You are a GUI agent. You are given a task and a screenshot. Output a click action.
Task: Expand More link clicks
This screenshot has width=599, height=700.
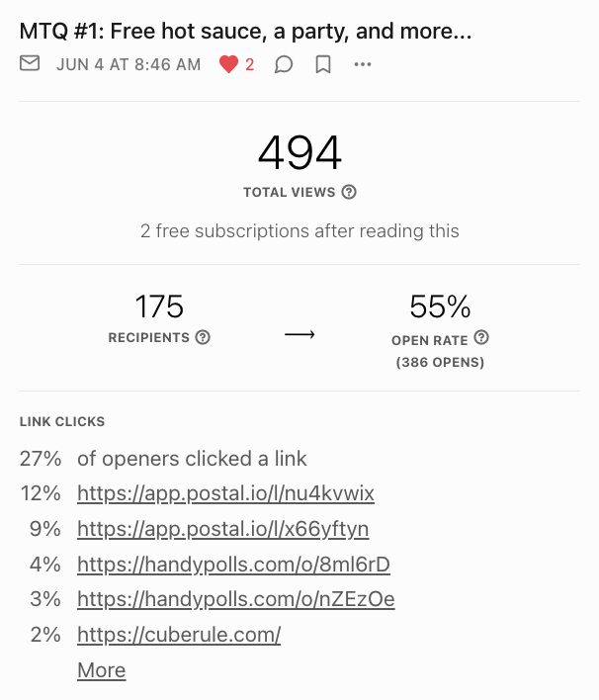coord(102,670)
